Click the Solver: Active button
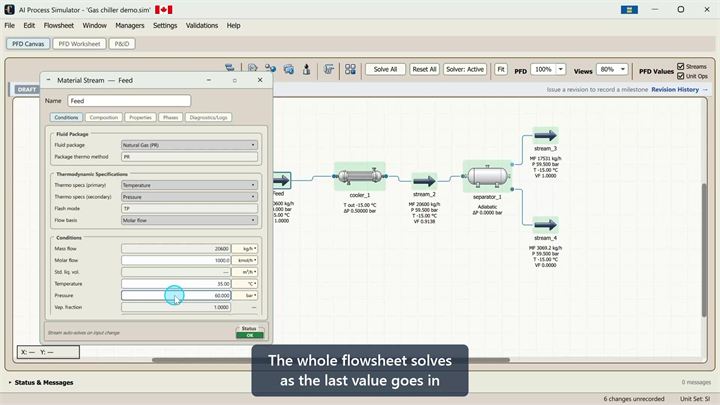 pos(465,69)
